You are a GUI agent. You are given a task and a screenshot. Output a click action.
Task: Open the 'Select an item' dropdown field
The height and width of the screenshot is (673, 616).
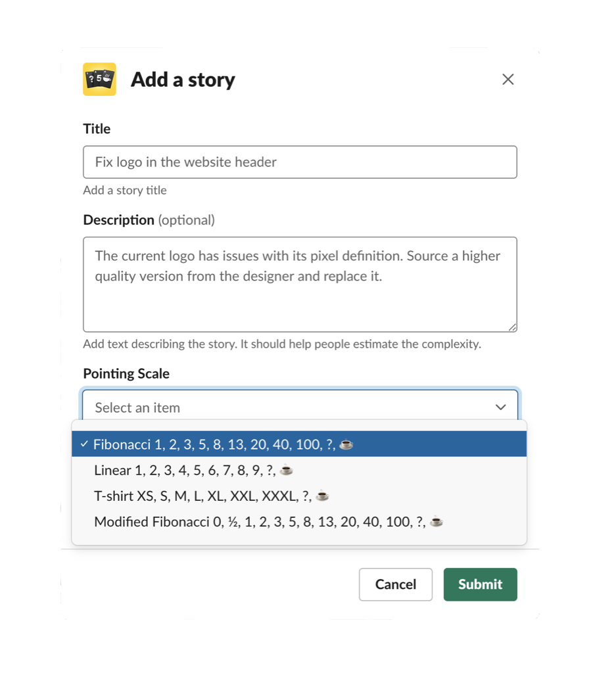(x=289, y=407)
